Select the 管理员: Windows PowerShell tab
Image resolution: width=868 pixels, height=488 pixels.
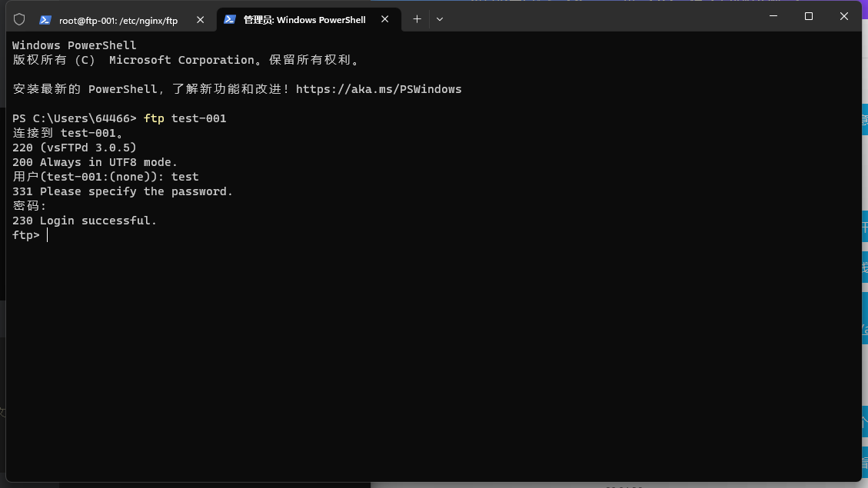pos(309,20)
